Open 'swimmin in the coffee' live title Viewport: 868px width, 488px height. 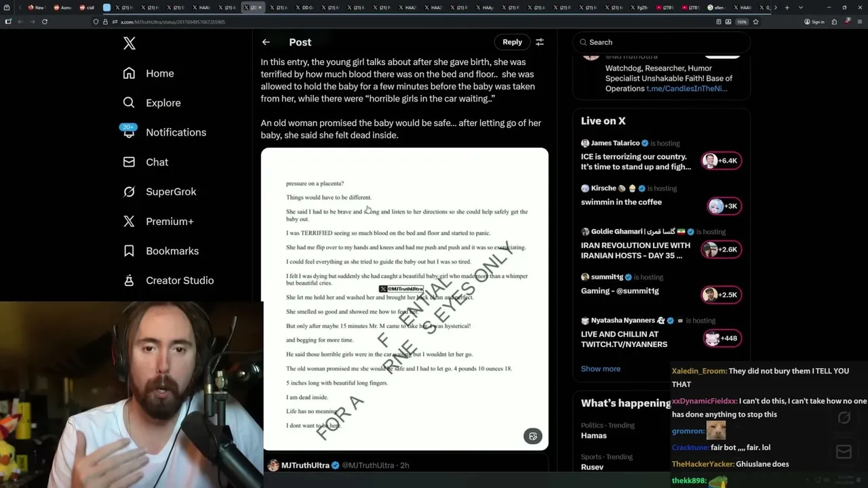click(621, 202)
